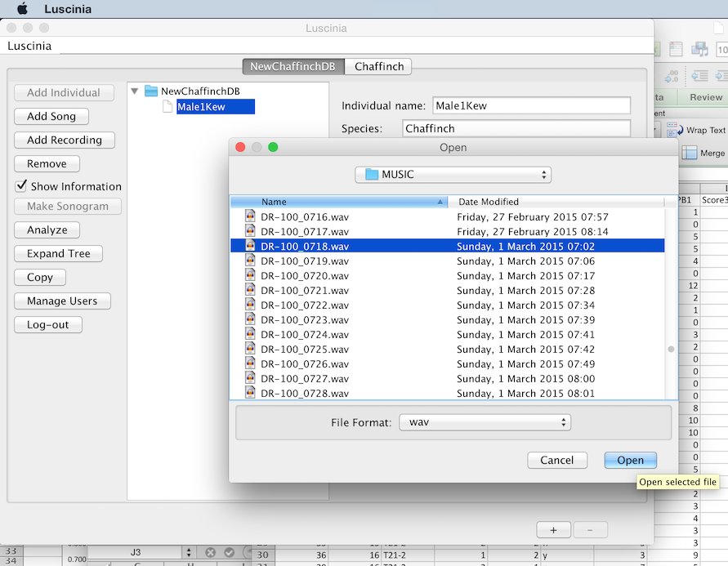Viewport: 728px width, 566px height.
Task: Click the audio file icon of DR-100_0724.wav
Action: pyautogui.click(x=250, y=333)
